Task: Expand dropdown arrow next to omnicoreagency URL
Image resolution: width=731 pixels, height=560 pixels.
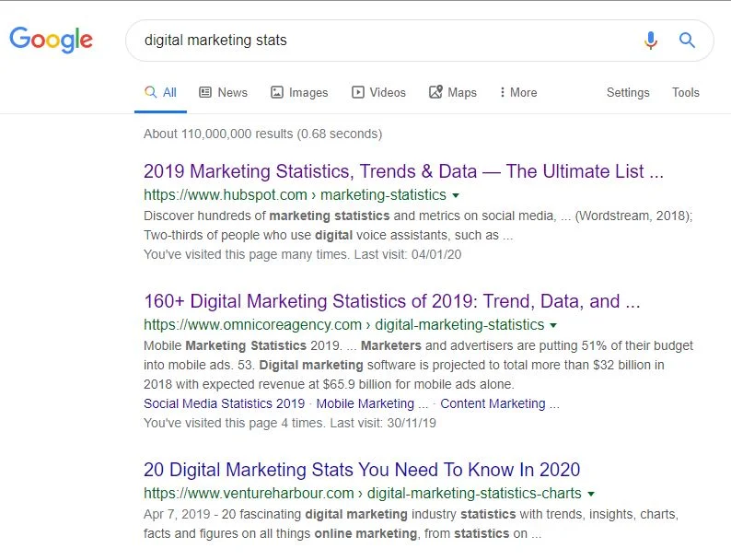Action: pyautogui.click(x=553, y=325)
